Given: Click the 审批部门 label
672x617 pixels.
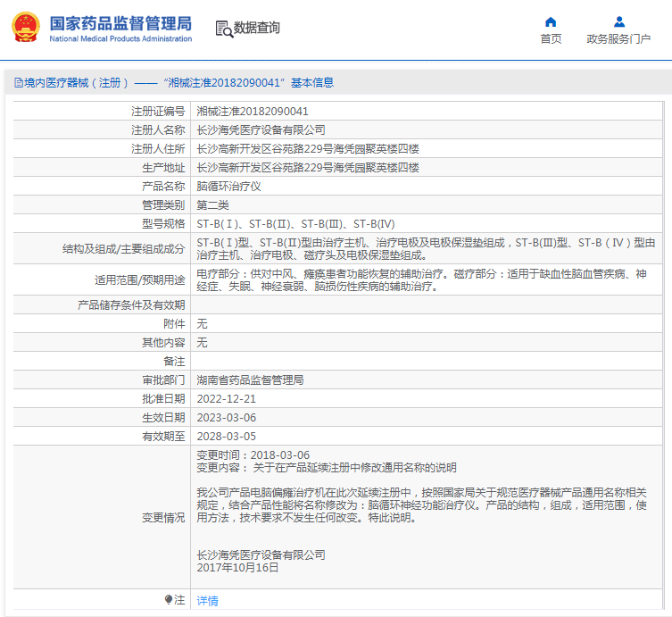Looking at the screenshot, I should (163, 379).
